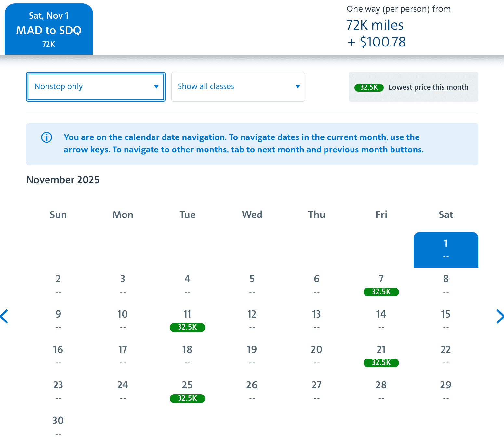Select November 30 on the calendar
Viewport: 504px width, 444px height.
coord(58,426)
